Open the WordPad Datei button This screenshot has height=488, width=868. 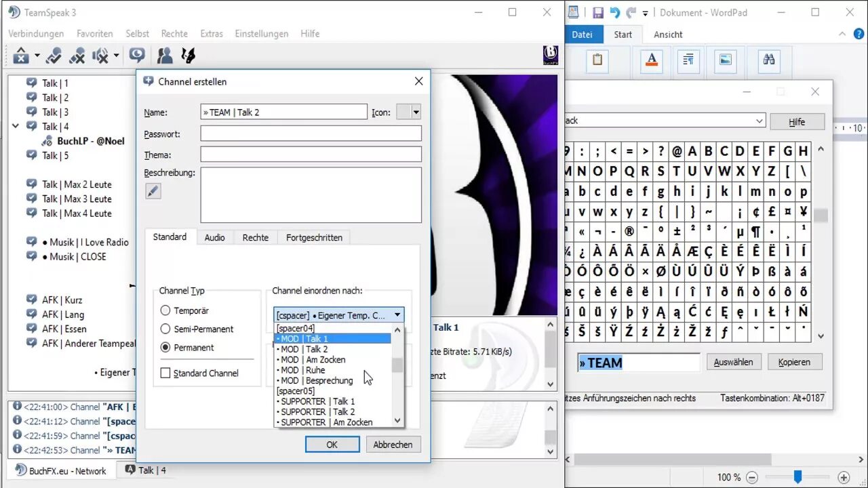pos(583,35)
